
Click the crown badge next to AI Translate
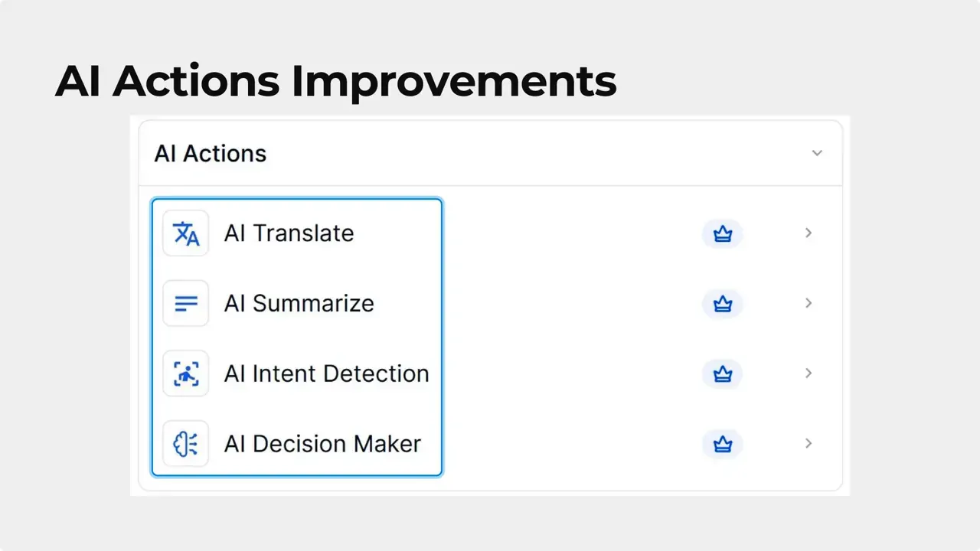[x=723, y=233]
